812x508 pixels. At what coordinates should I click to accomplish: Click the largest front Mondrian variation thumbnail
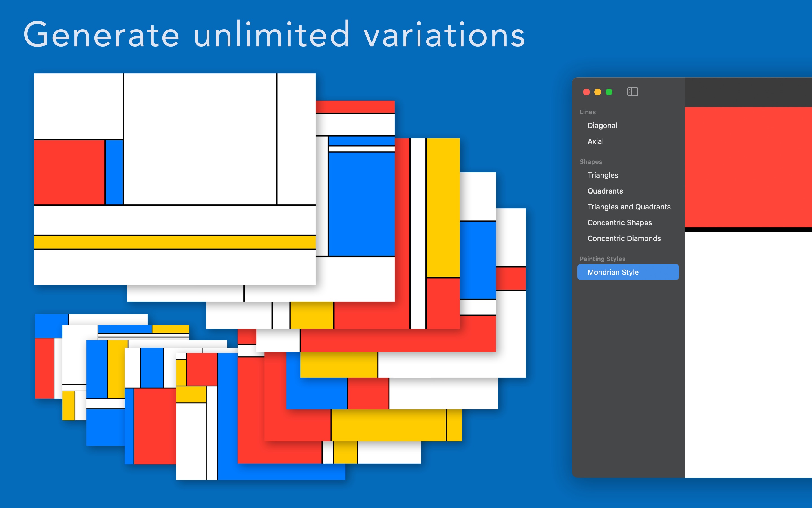pos(175,179)
